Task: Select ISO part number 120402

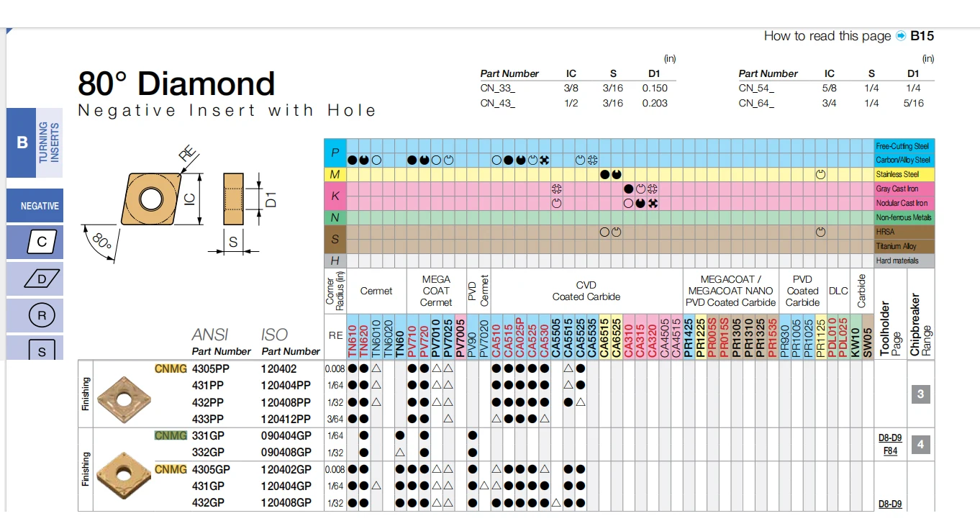Action: (278, 368)
